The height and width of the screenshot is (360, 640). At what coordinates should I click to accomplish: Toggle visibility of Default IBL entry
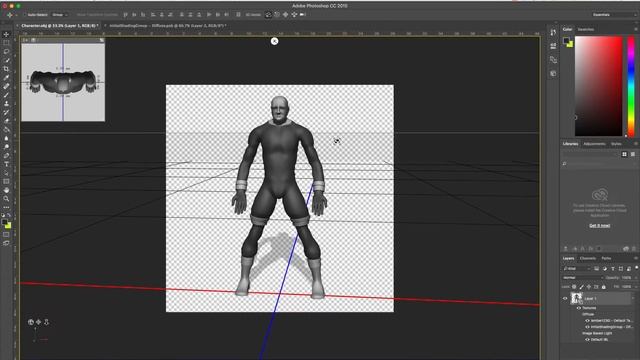(587, 340)
